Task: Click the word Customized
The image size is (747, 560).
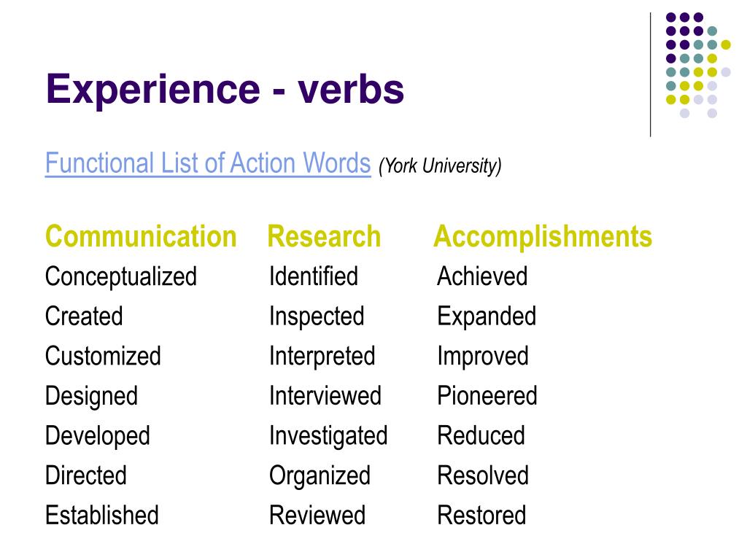Action: (x=103, y=356)
